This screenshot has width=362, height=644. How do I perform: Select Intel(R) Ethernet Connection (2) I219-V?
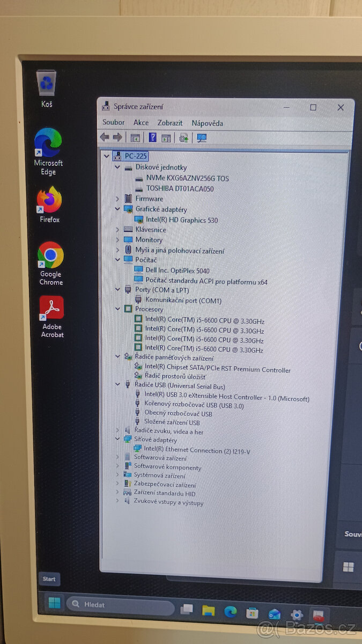[x=196, y=451]
